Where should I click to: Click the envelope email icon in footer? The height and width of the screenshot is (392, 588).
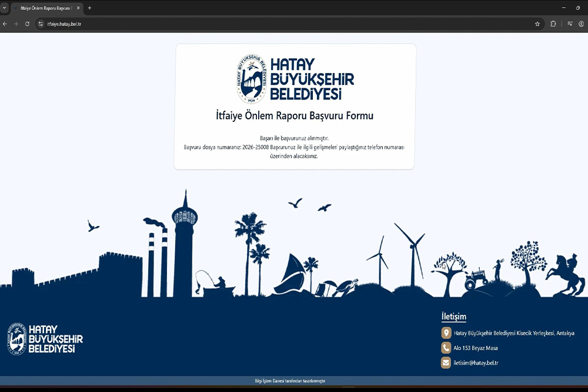(x=446, y=363)
